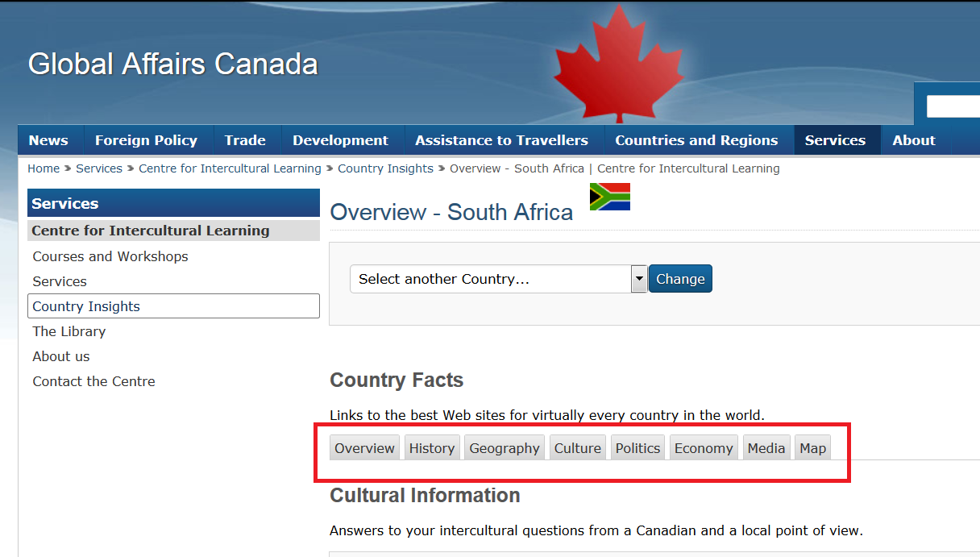Click Country Insights breadcrumb link
The width and height of the screenshot is (980, 557).
pyautogui.click(x=385, y=168)
